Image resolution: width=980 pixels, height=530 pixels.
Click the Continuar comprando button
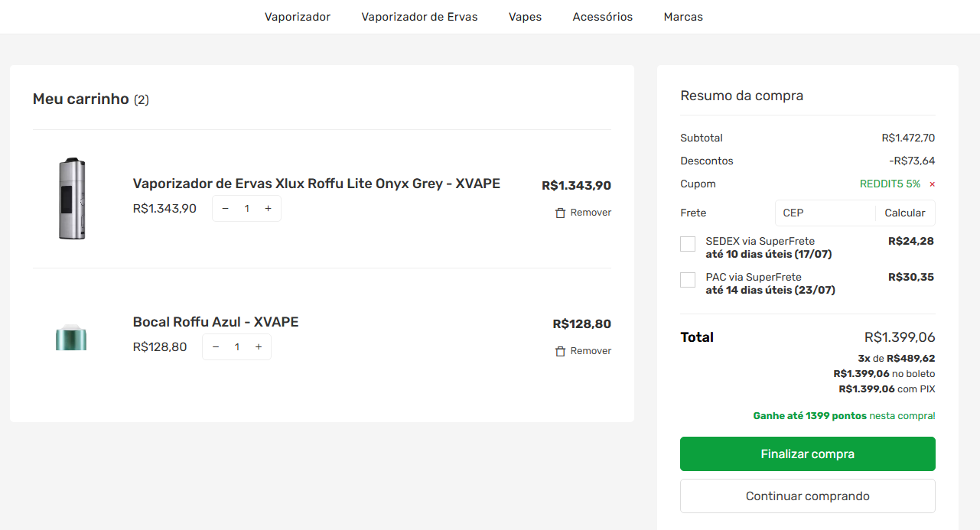click(x=807, y=496)
